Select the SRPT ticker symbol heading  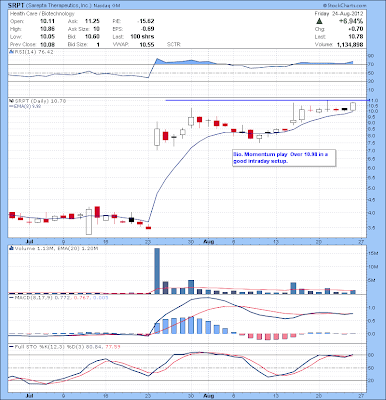pyautogui.click(x=16, y=6)
